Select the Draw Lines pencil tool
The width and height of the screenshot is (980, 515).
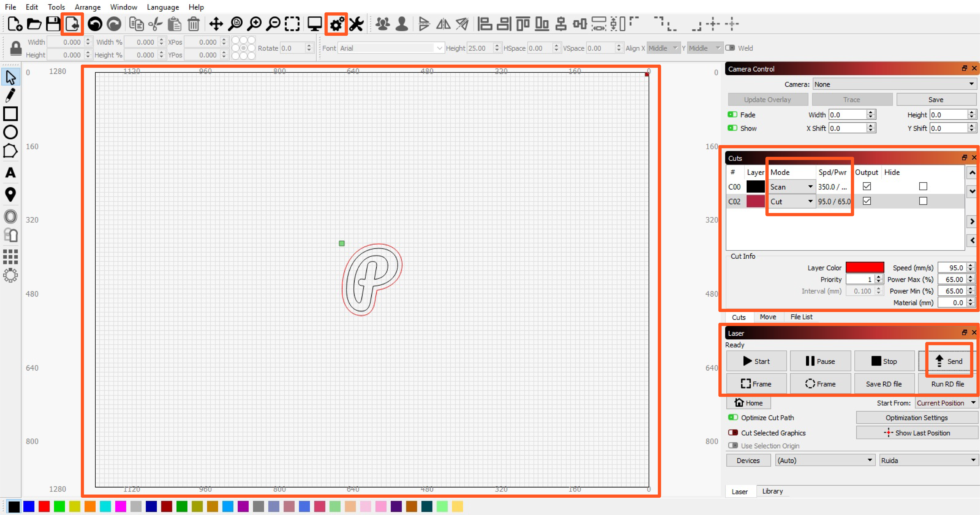click(x=10, y=95)
